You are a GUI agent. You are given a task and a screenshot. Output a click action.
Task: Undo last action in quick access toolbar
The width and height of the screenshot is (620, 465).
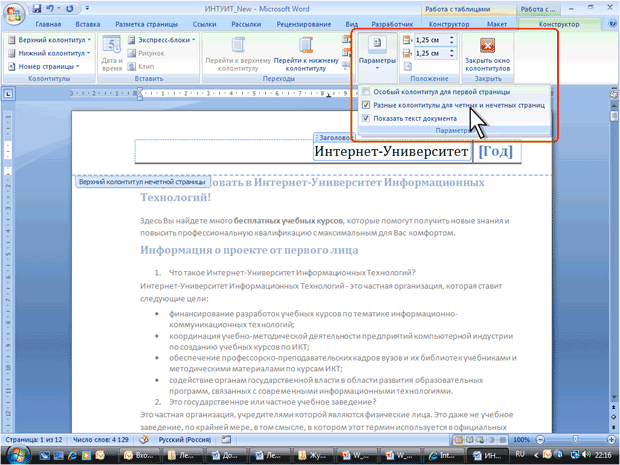coord(50,8)
